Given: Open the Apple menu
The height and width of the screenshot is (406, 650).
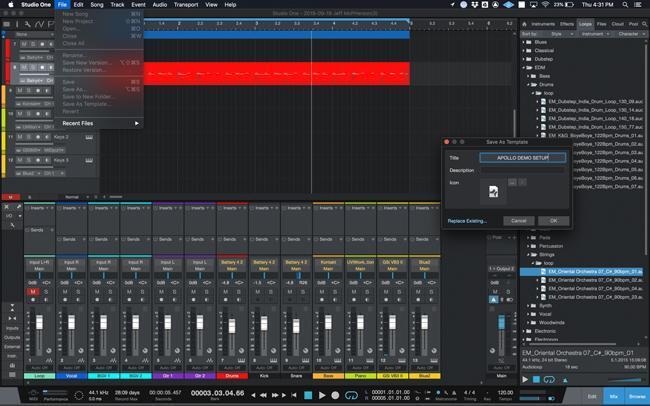Looking at the screenshot, I should click(x=11, y=5).
